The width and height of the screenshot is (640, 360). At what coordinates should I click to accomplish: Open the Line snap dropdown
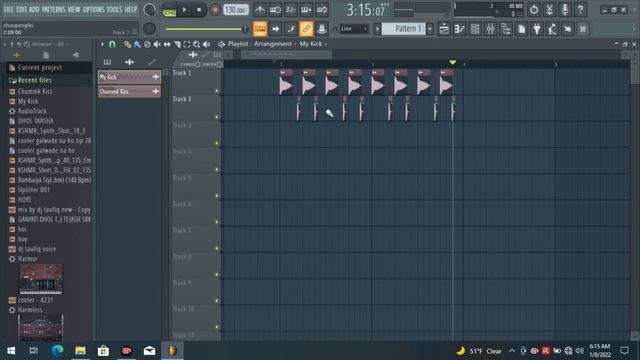click(x=353, y=29)
